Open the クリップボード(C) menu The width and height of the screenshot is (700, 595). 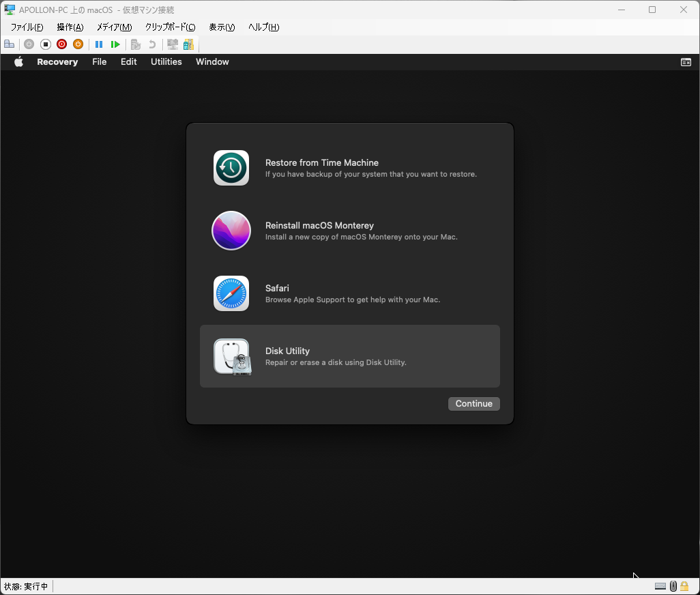click(x=170, y=27)
